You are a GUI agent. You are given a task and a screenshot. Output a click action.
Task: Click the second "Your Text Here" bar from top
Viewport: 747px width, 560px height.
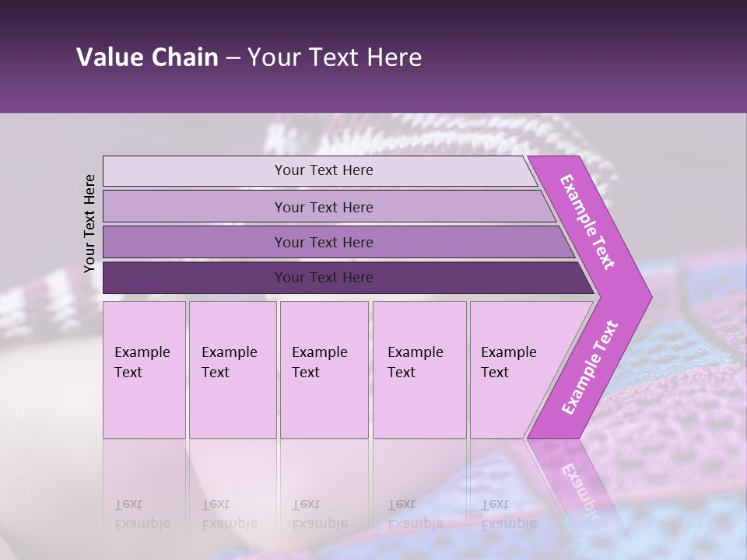tap(323, 207)
